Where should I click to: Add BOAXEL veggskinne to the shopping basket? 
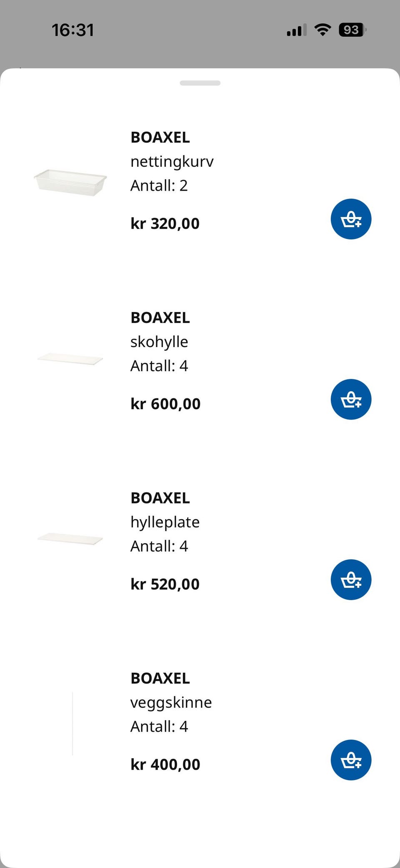pos(351,760)
